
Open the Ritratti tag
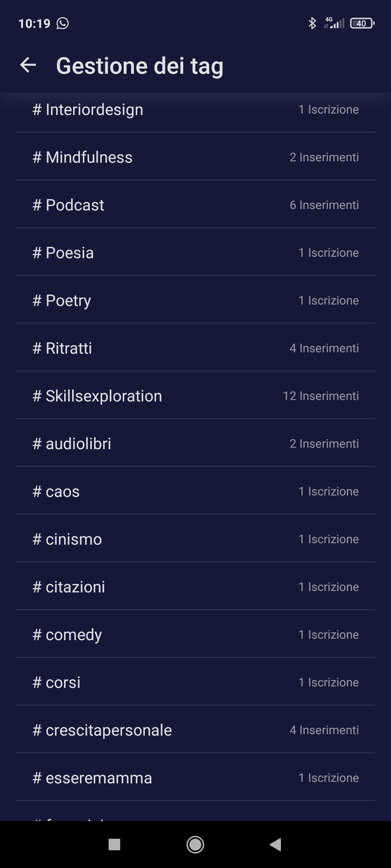195,348
